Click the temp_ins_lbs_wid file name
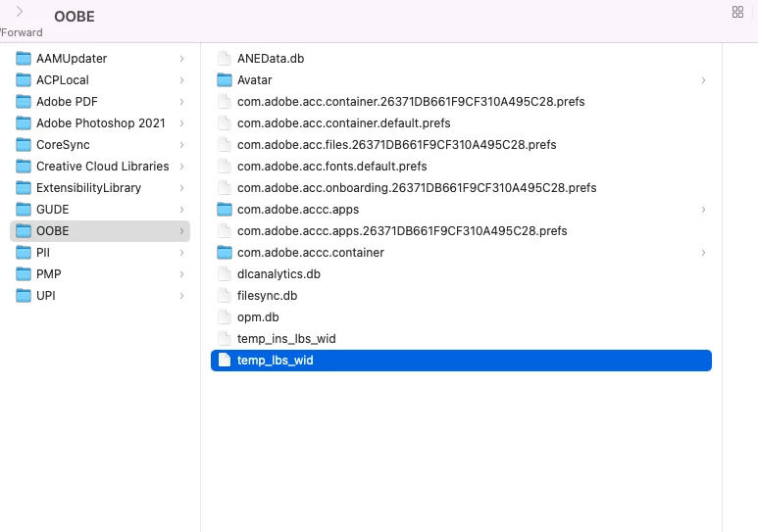758x532 pixels. pos(286,339)
